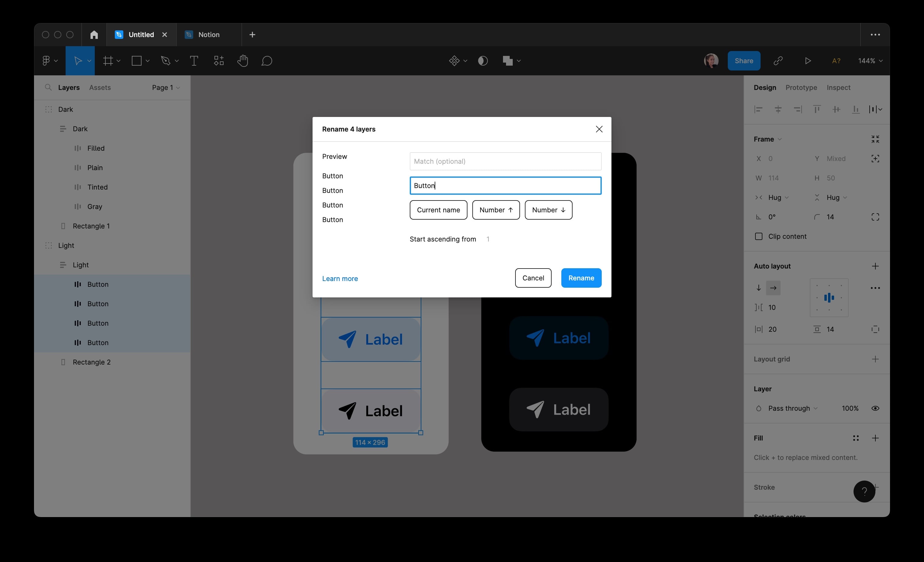The height and width of the screenshot is (562, 924).
Task: Set horizontal auto layout direction
Action: tap(773, 288)
